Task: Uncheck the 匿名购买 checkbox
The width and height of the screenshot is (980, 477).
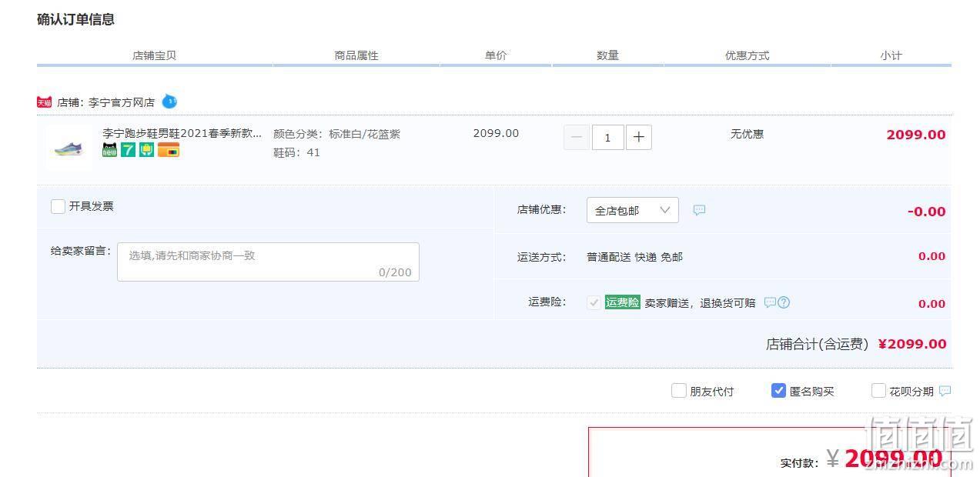Action: coord(778,391)
